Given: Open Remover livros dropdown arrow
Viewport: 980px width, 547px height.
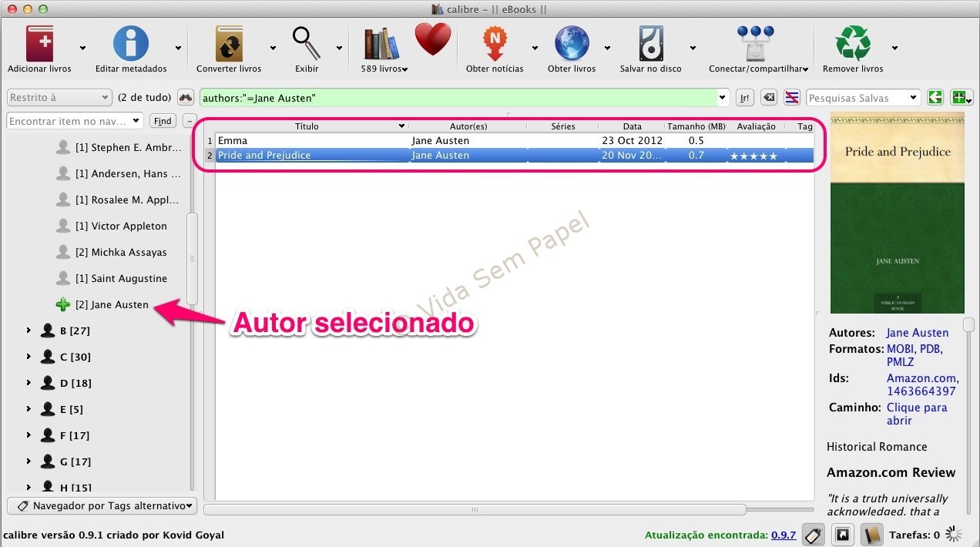Looking at the screenshot, I should point(894,48).
